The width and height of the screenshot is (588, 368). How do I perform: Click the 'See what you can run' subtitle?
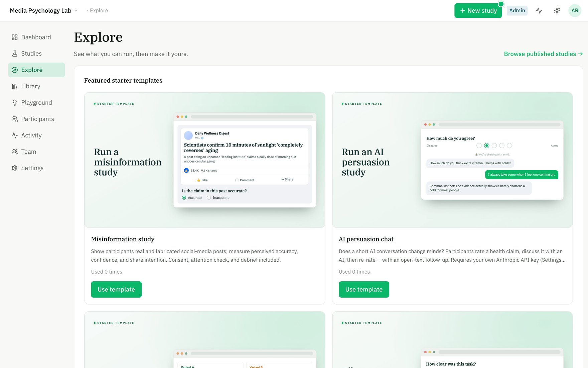point(131,54)
